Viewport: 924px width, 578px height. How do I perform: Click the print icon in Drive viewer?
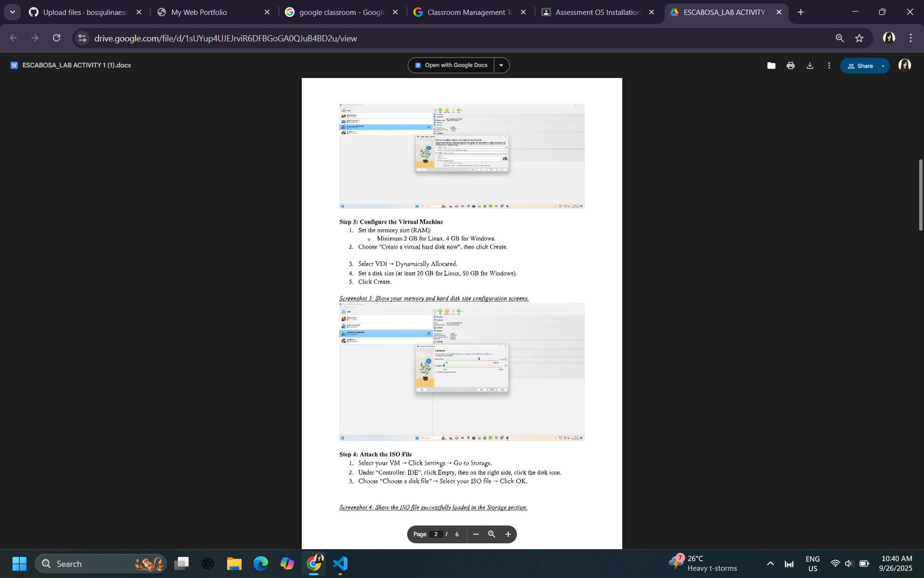791,66
